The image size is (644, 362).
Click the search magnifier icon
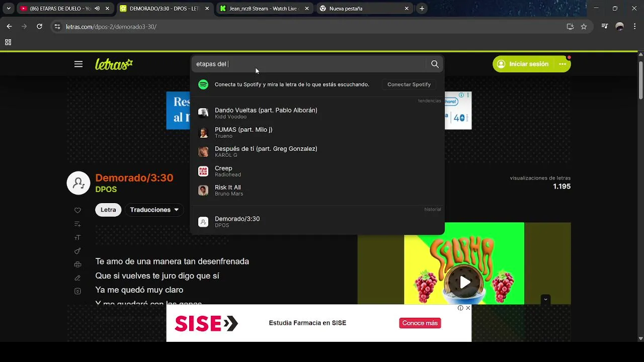point(435,64)
